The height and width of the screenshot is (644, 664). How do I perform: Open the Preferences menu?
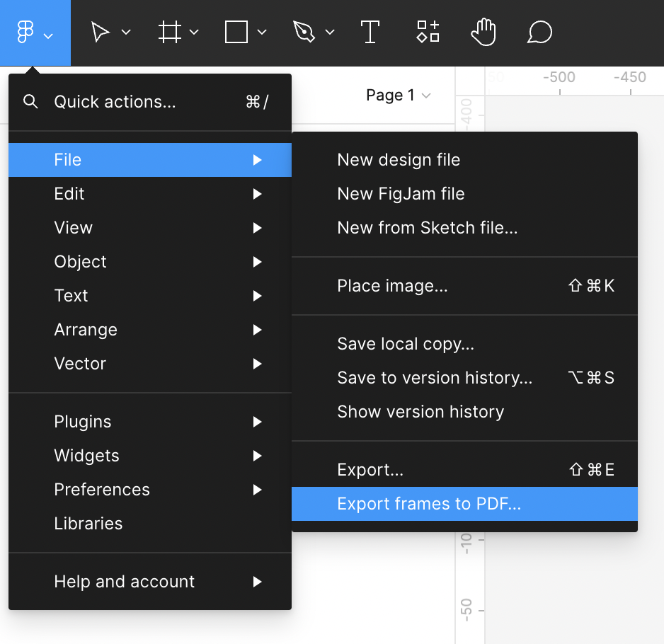click(x=150, y=490)
